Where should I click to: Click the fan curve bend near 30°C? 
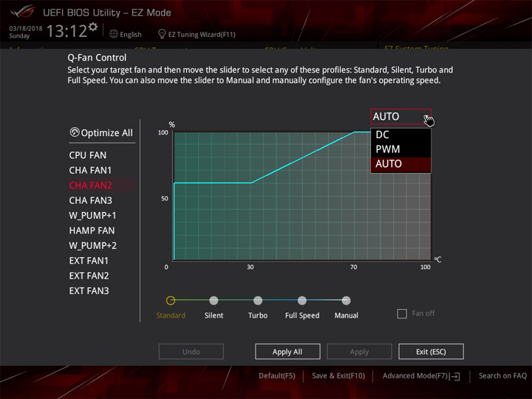click(251, 183)
